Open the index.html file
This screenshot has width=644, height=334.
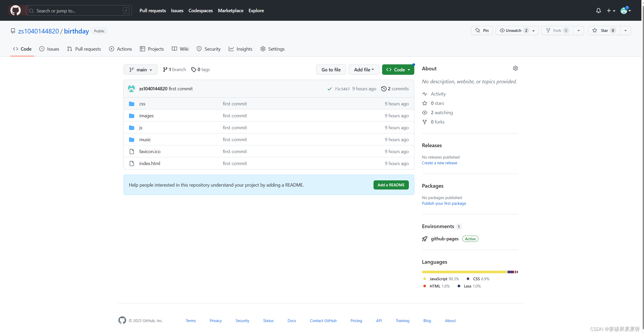150,163
